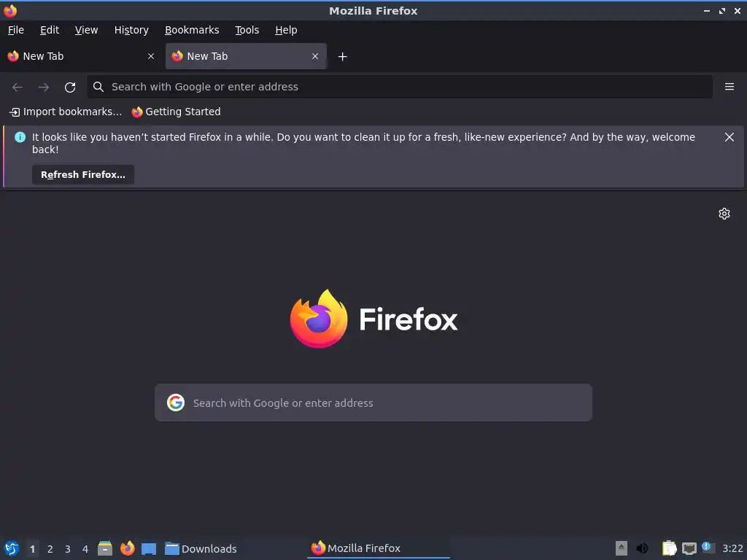Click the back navigation arrow
Screen dimensions: 747x560
[18, 87]
